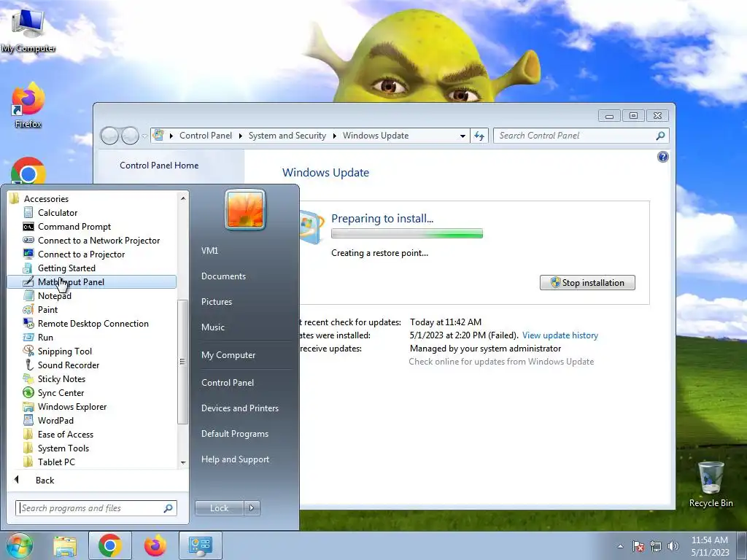Click the Lock button
This screenshot has width=747, height=560.
tap(219, 508)
